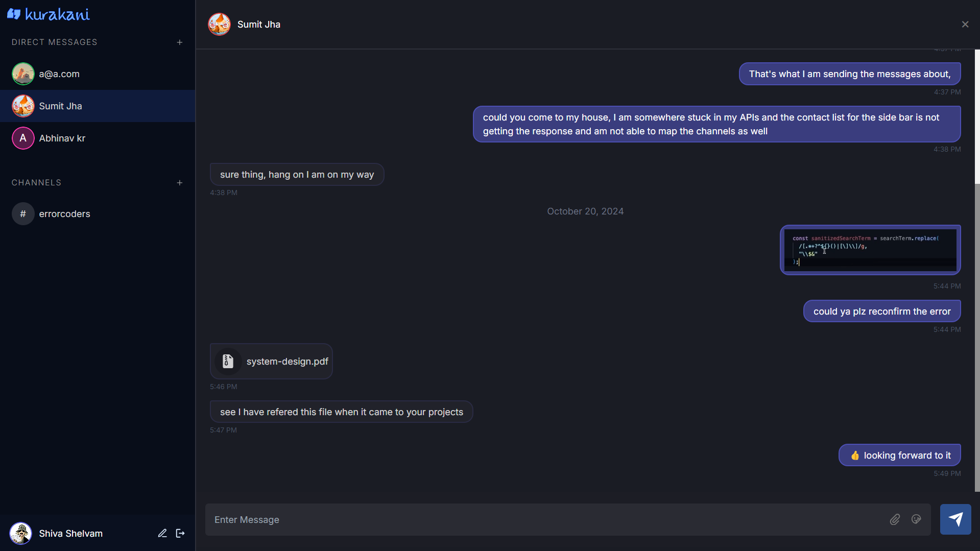Select the a@a.com conversation
The image size is (980, 551).
(59, 74)
